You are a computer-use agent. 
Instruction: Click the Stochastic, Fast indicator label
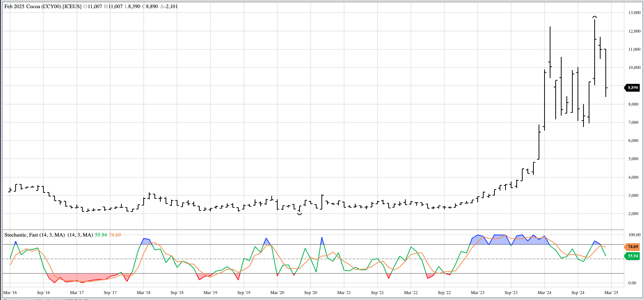[35, 235]
